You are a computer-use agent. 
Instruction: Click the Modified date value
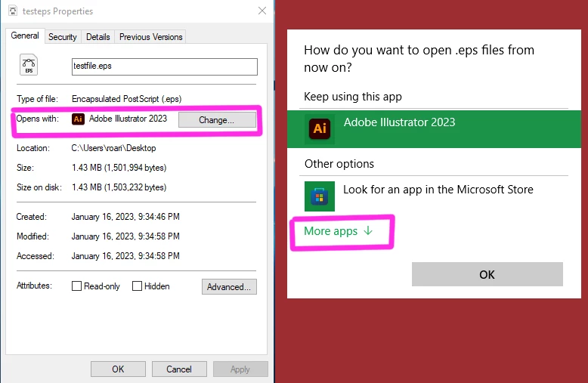pos(125,236)
